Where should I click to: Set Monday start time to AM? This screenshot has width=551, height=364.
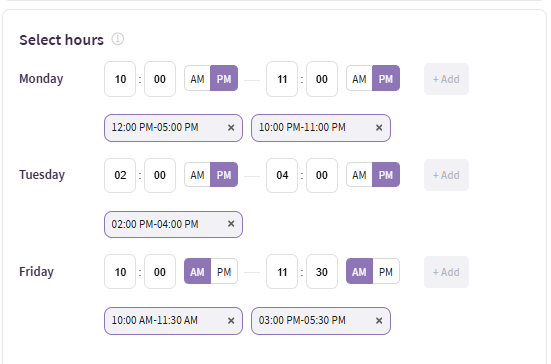[197, 79]
